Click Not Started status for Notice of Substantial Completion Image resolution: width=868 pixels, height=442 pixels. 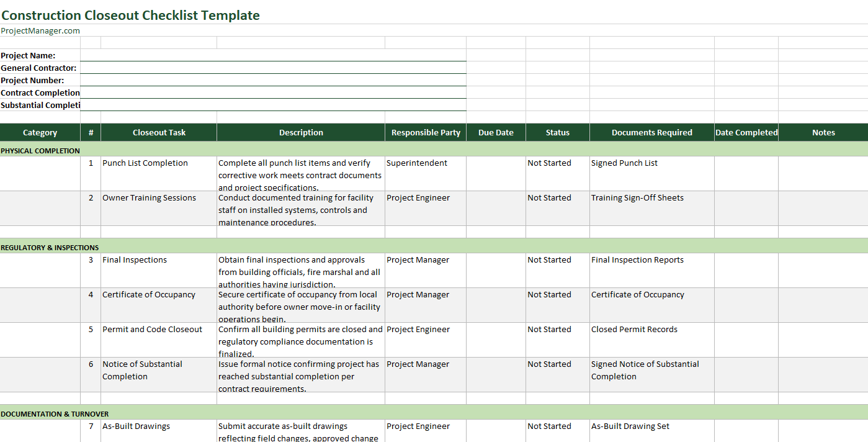[558, 374]
